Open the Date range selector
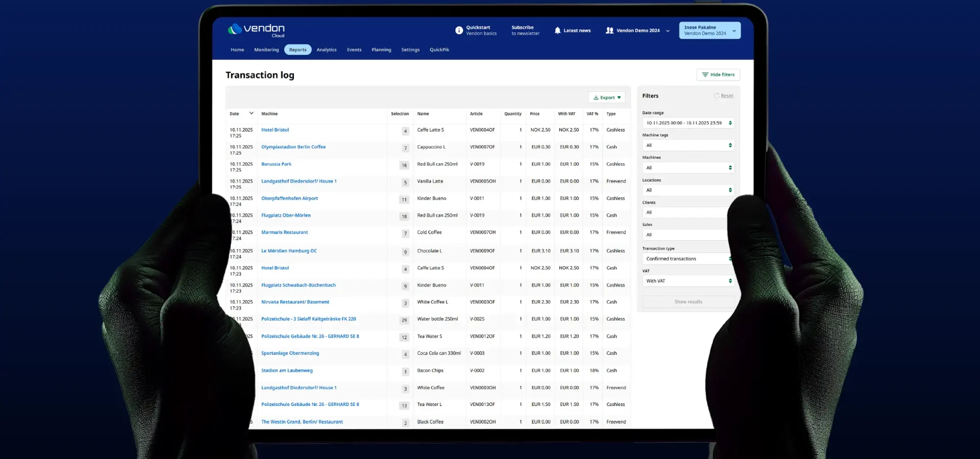Viewport: 980px width, 459px height. [x=688, y=123]
